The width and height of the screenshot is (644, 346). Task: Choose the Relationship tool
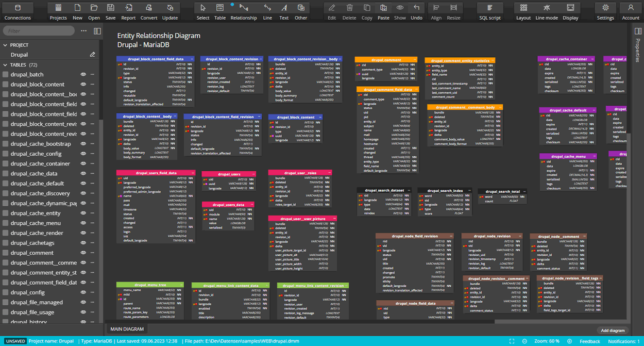pyautogui.click(x=244, y=12)
